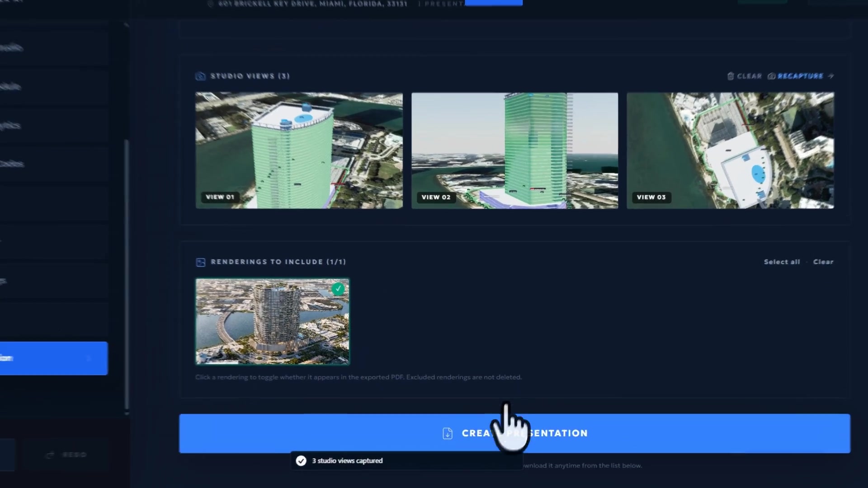Click the Recapture link
The width and height of the screenshot is (868, 488).
(800, 76)
